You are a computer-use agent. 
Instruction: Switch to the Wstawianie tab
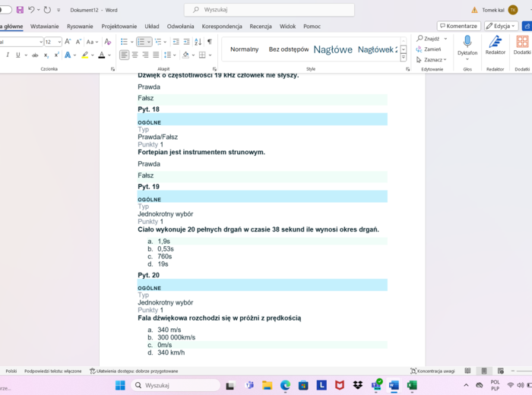[x=45, y=26]
